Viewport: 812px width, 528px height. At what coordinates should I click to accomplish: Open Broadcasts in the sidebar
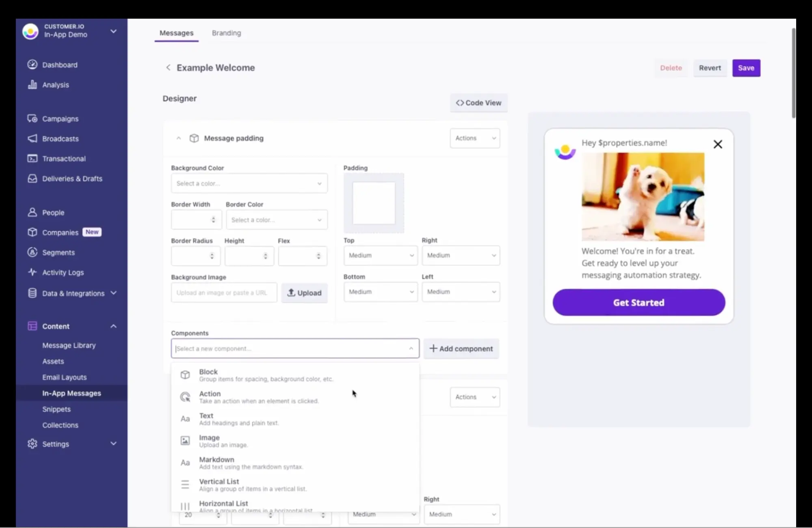pos(60,138)
